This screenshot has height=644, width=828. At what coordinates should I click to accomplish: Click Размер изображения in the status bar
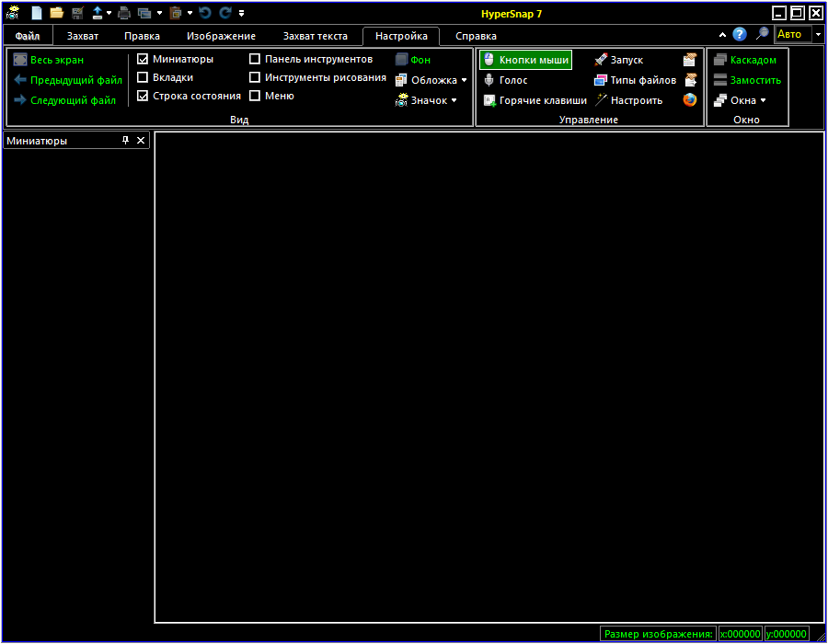click(658, 634)
